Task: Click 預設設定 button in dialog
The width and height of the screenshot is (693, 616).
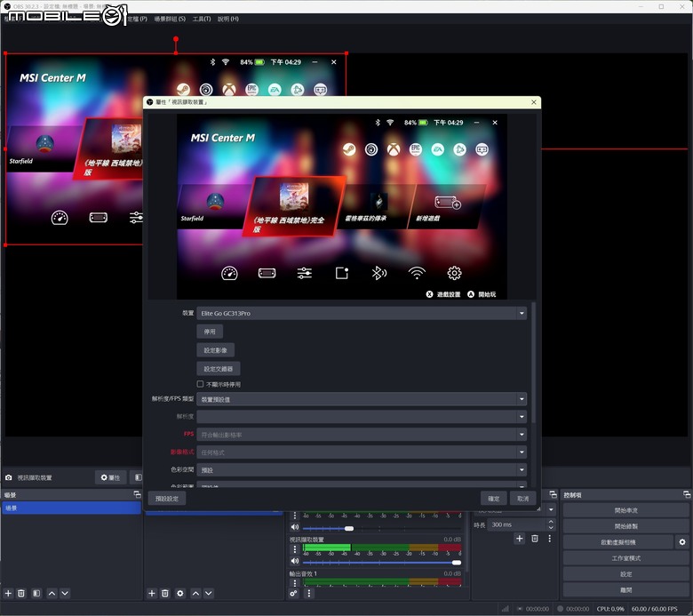Action: tap(167, 499)
